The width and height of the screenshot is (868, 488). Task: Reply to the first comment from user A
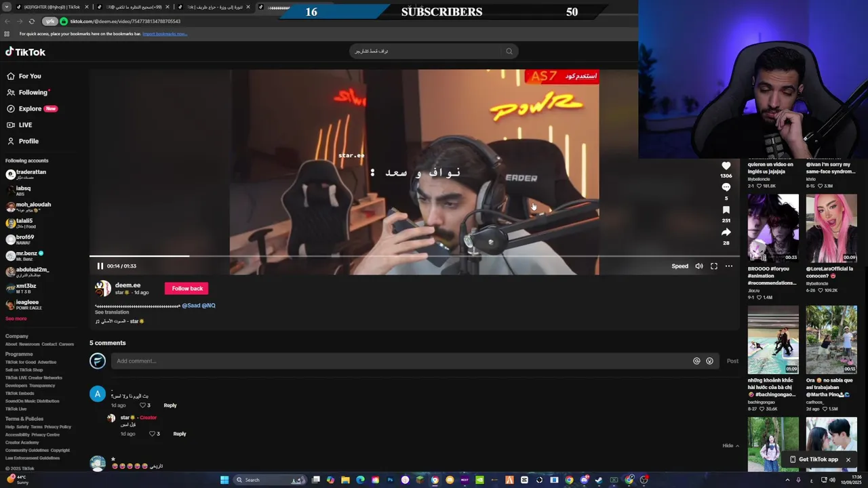point(170,405)
